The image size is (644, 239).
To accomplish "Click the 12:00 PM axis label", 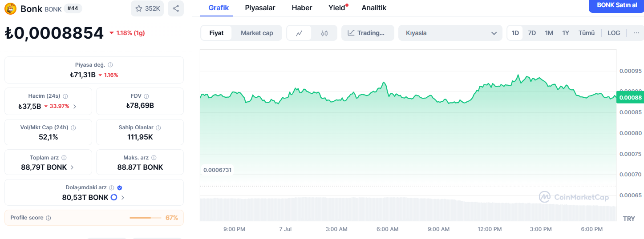I will pyautogui.click(x=490, y=229).
